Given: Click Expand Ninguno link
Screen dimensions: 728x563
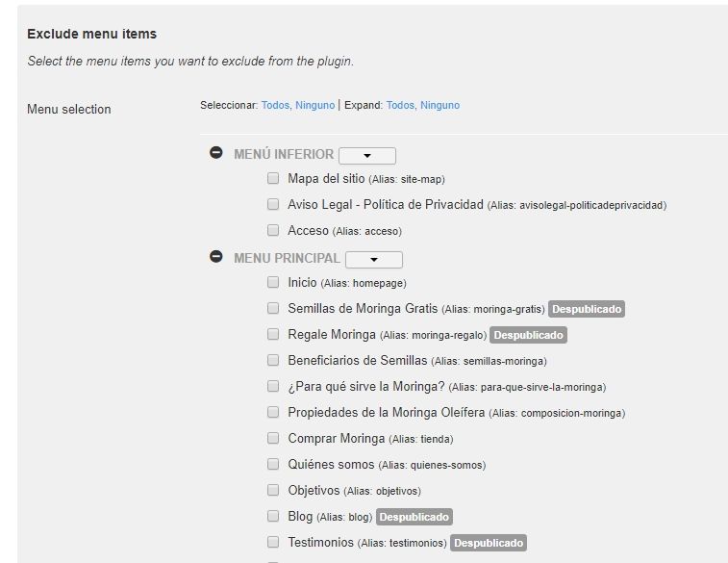Looking at the screenshot, I should [x=439, y=106].
